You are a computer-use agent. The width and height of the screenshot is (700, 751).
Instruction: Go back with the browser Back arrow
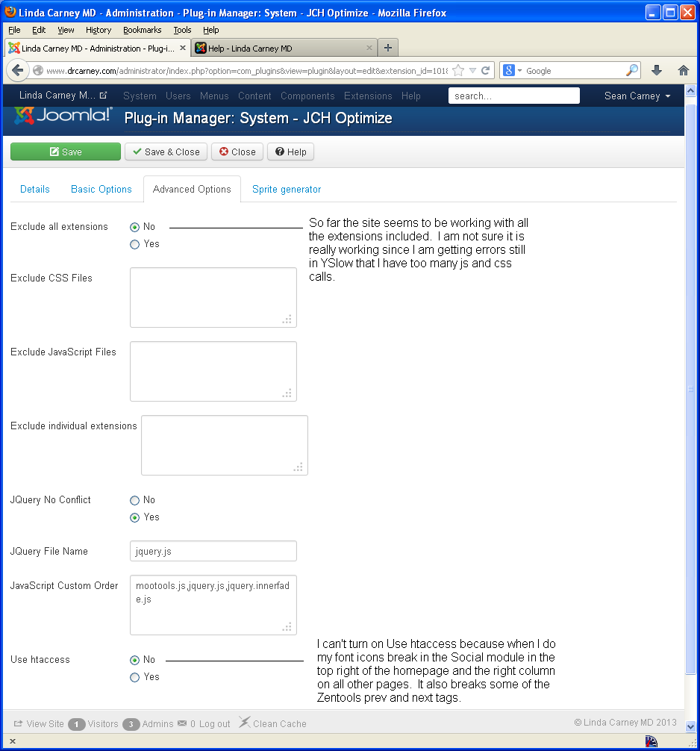tap(18, 70)
